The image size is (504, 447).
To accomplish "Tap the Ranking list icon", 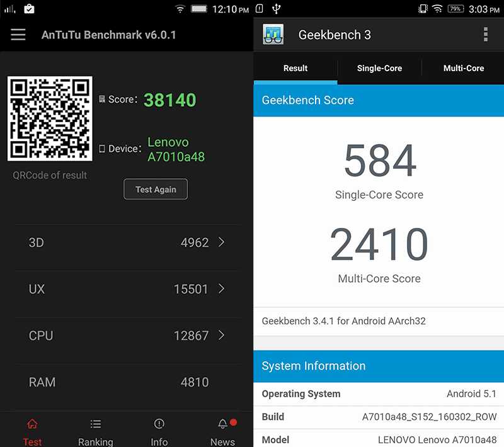I will [x=96, y=424].
